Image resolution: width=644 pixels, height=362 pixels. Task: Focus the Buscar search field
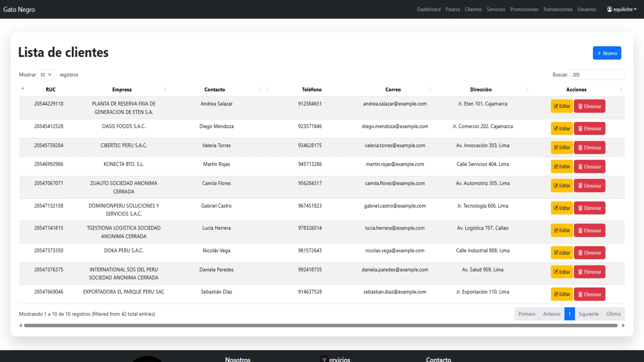pos(597,75)
